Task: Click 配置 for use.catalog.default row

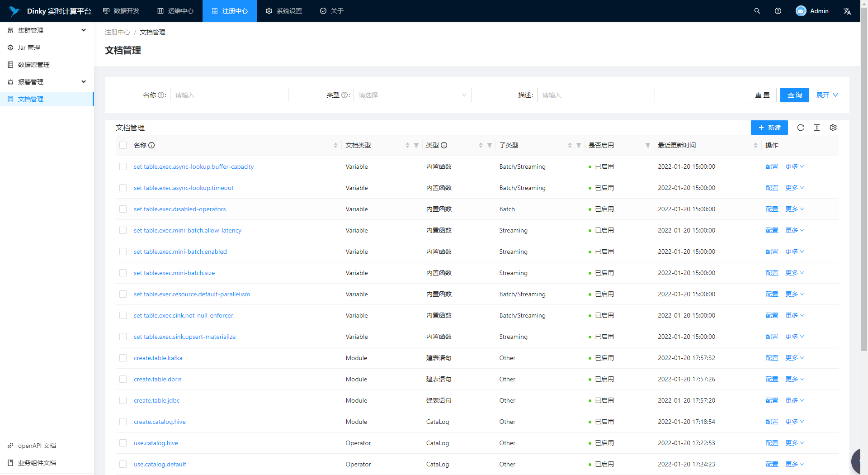Action: pyautogui.click(x=772, y=464)
